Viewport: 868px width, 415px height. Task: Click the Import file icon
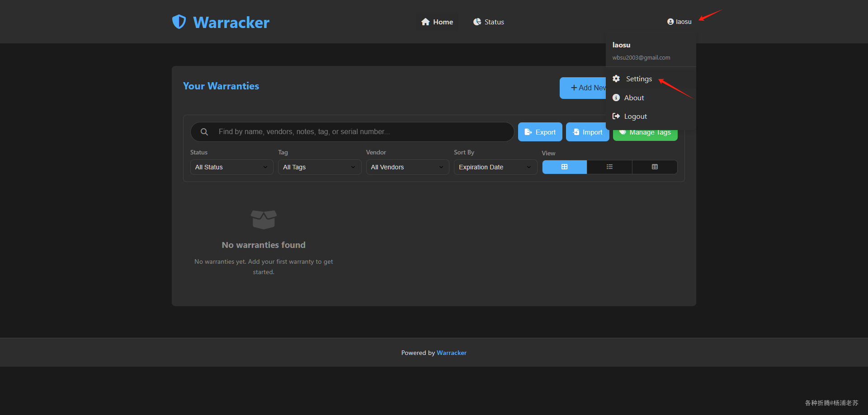tap(576, 132)
